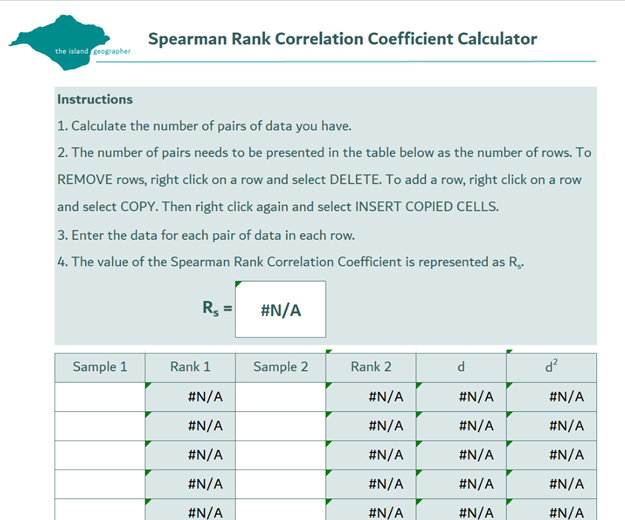Click the Instructions heading
The width and height of the screenshot is (625, 520).
tap(95, 99)
